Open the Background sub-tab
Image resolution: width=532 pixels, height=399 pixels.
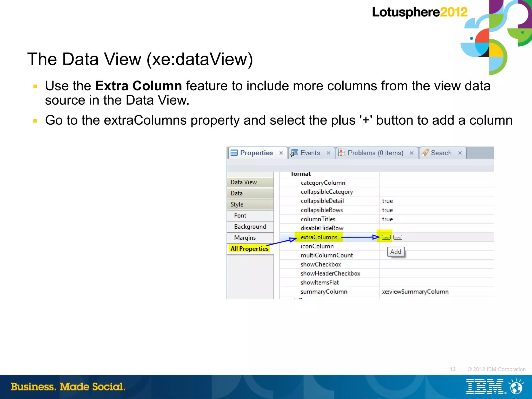pyautogui.click(x=250, y=227)
